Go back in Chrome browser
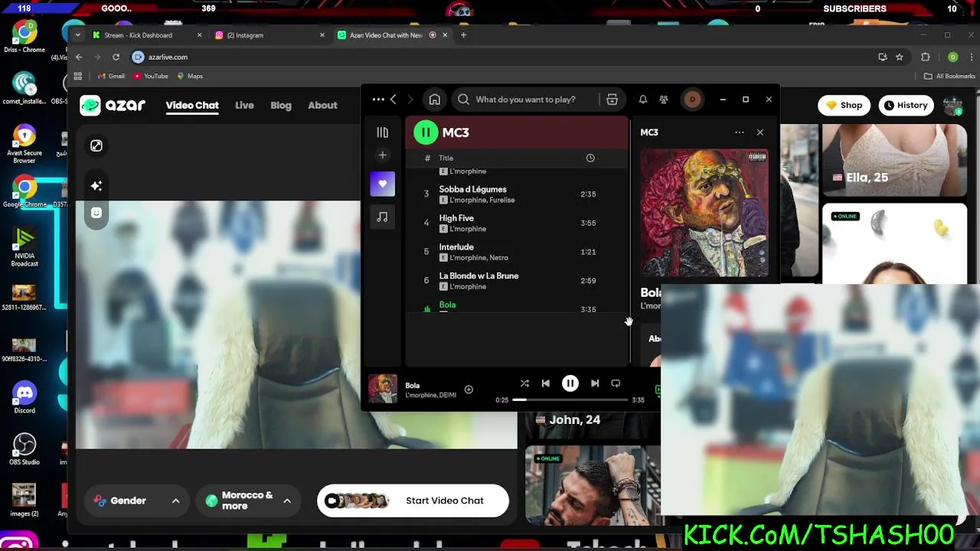 (x=78, y=57)
